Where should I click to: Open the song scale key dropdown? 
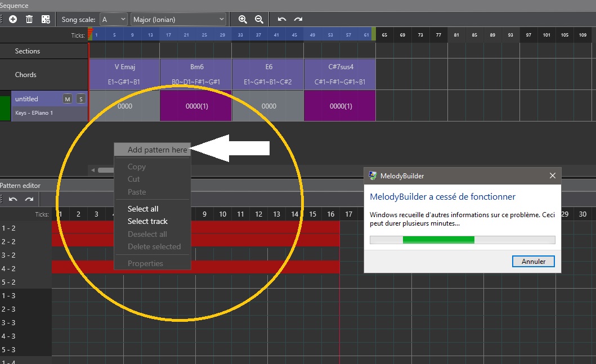114,19
